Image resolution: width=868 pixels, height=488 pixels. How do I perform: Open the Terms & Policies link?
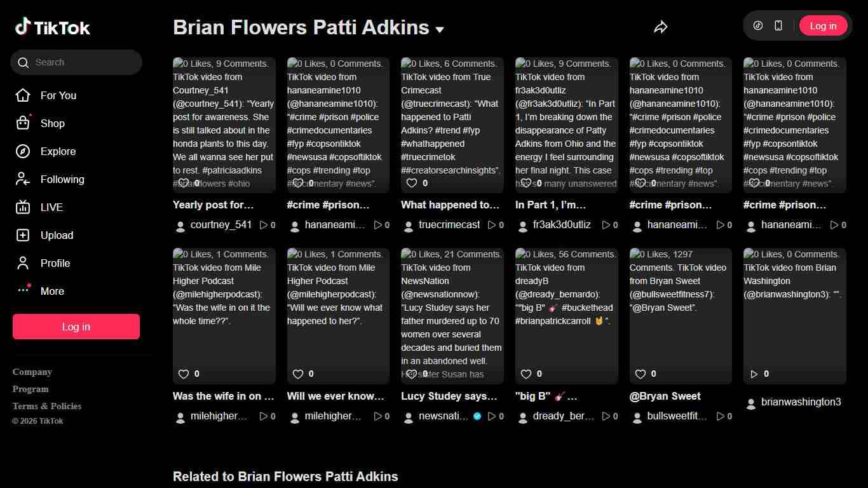46,405
